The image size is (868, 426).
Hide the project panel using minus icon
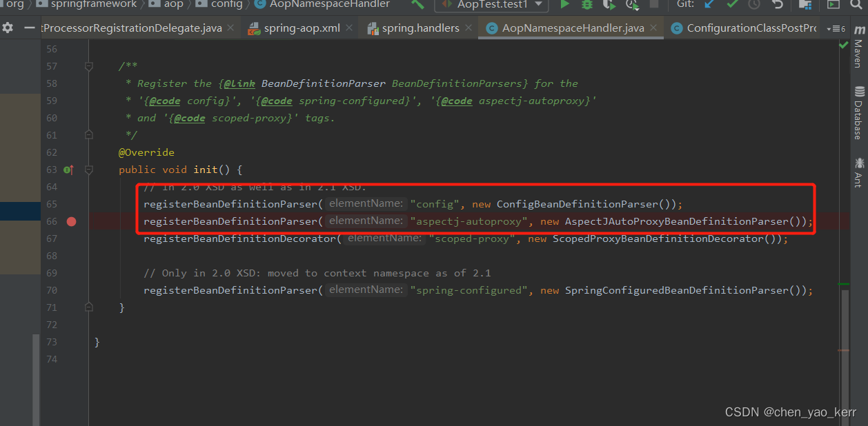(x=28, y=28)
